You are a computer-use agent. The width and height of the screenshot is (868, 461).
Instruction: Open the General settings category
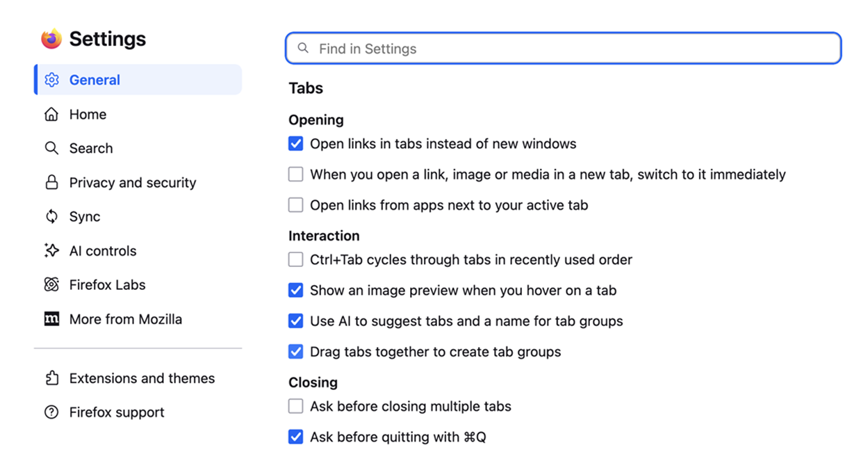(x=138, y=80)
